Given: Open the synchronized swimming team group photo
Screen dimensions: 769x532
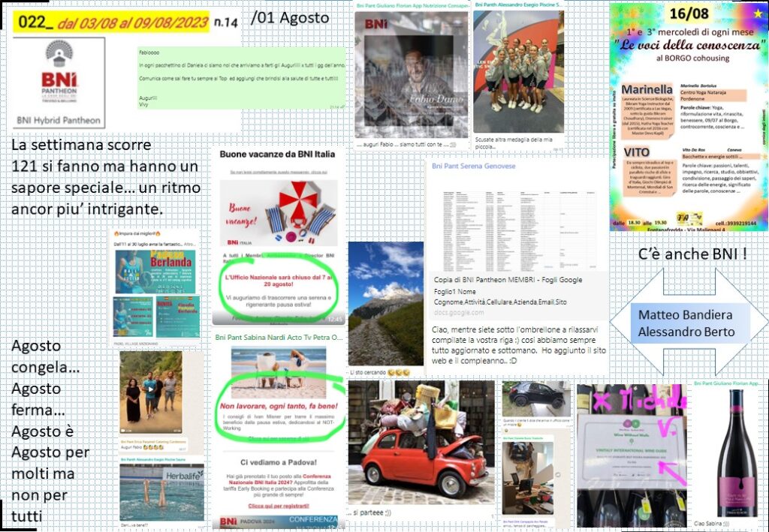Looking at the screenshot, I should tap(518, 72).
